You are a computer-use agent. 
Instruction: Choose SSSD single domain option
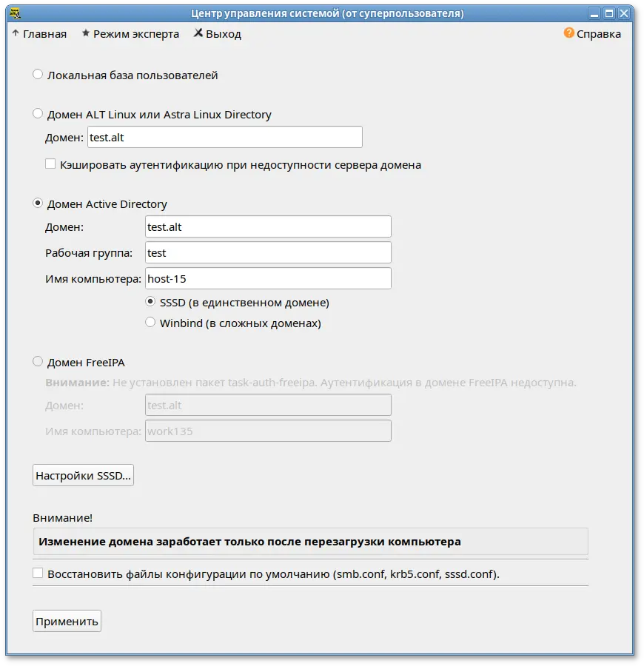tap(151, 303)
